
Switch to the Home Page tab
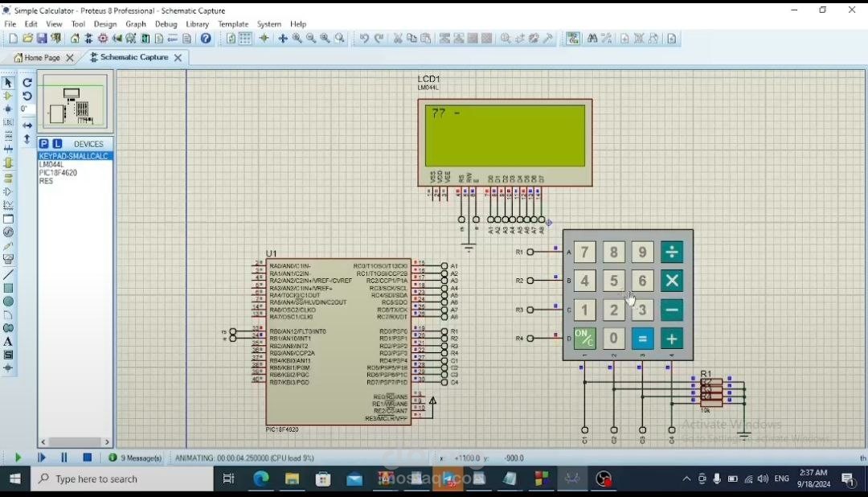[42, 57]
